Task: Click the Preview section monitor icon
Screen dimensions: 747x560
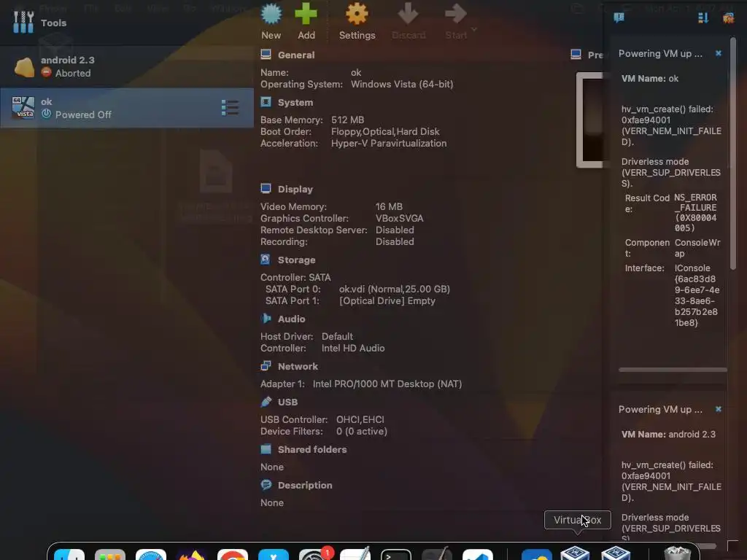Action: click(576, 54)
